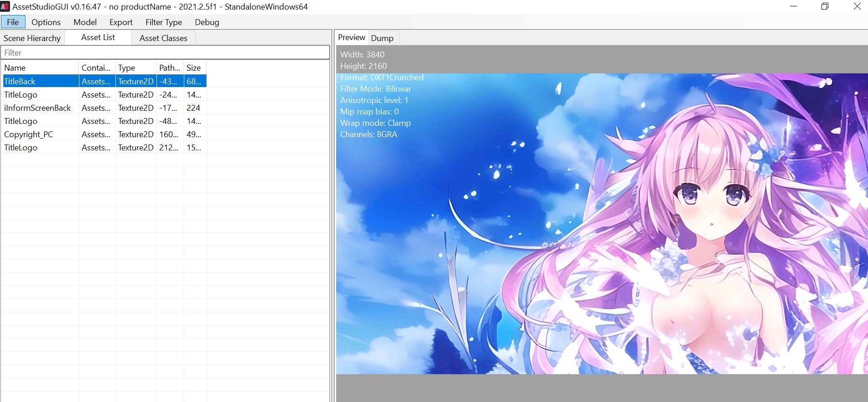Switch to the Asset Classes tab
Screen dimensions: 868x402
[x=163, y=38]
